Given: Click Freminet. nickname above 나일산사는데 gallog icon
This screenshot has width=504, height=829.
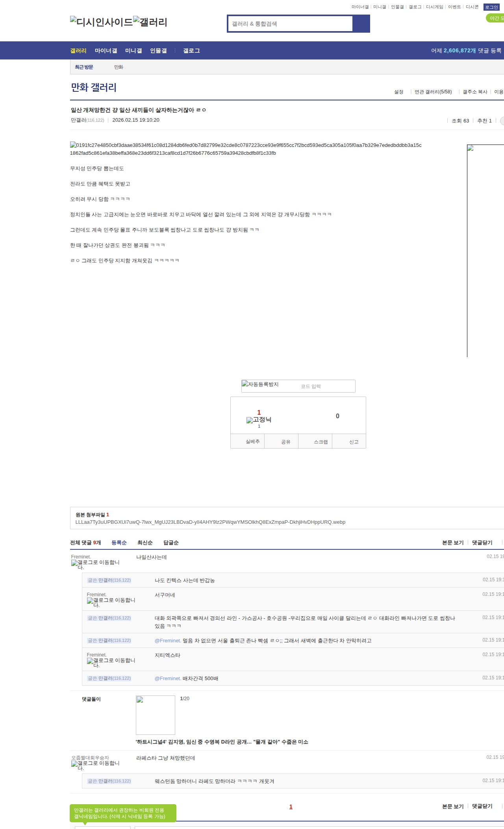Looking at the screenshot, I should tap(81, 557).
